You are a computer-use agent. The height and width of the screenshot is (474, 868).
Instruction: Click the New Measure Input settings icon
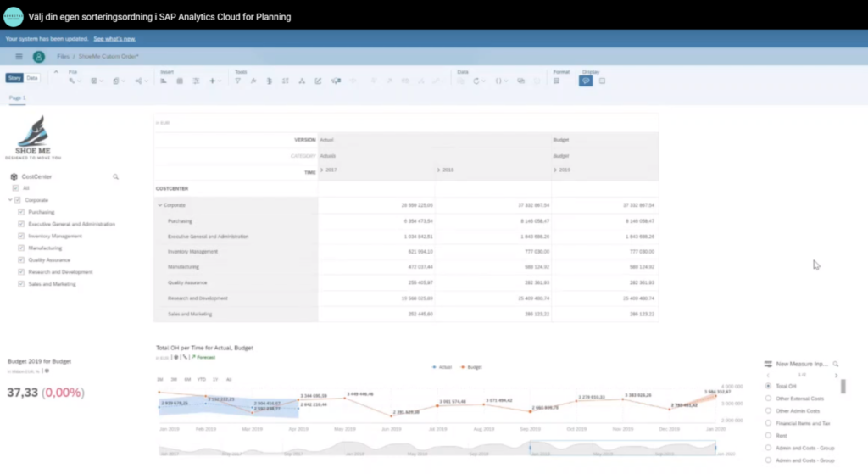click(768, 364)
